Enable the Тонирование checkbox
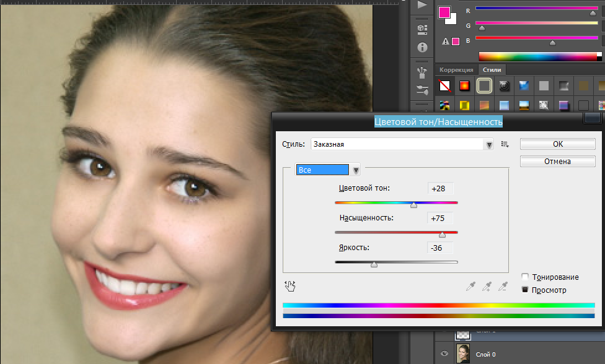 pos(525,277)
